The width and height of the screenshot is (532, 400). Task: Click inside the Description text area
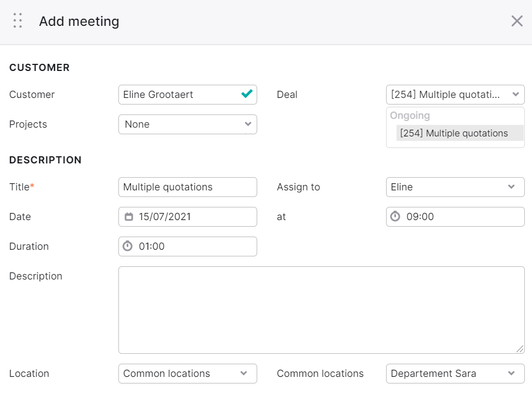pyautogui.click(x=321, y=310)
